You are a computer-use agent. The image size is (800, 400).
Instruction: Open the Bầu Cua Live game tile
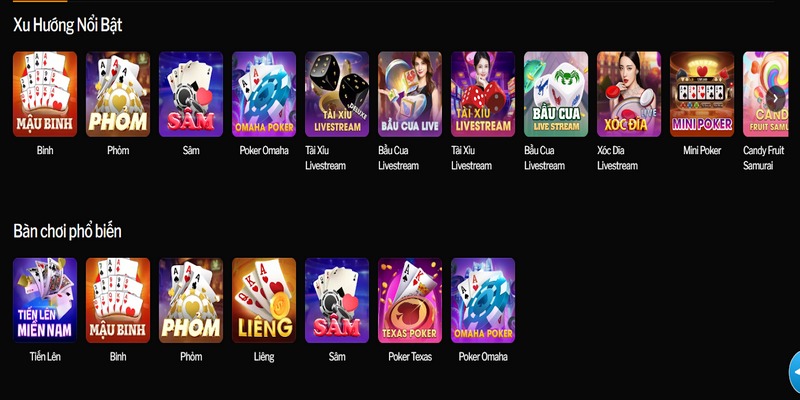point(410,94)
